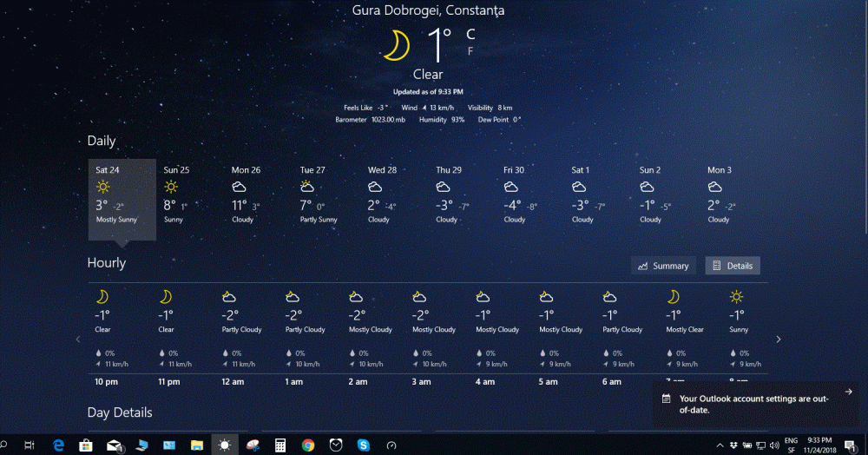Open File Explorer from taskbar
The width and height of the screenshot is (868, 455).
click(x=197, y=445)
